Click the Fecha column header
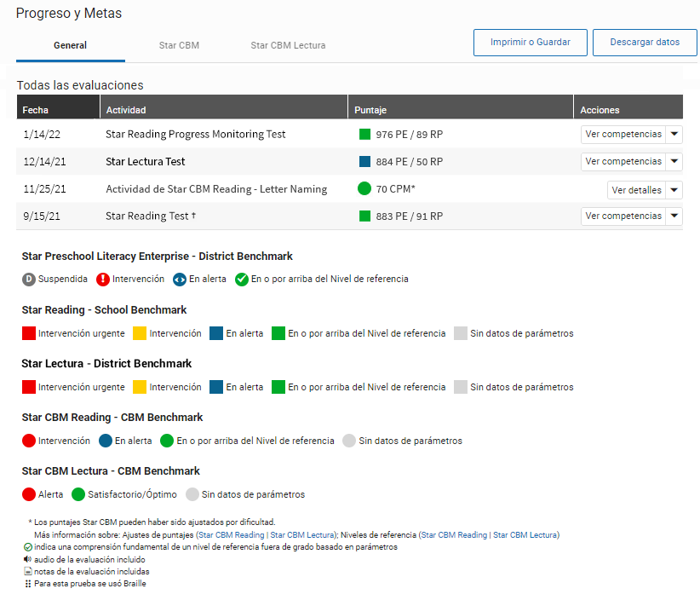Image resolution: width=700 pixels, height=600 pixels. 58,107
